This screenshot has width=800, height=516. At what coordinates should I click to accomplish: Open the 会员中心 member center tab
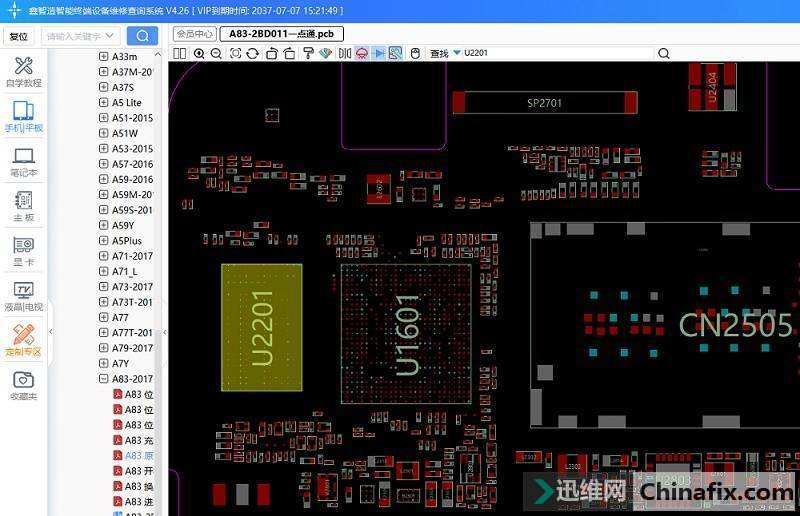pyautogui.click(x=194, y=34)
